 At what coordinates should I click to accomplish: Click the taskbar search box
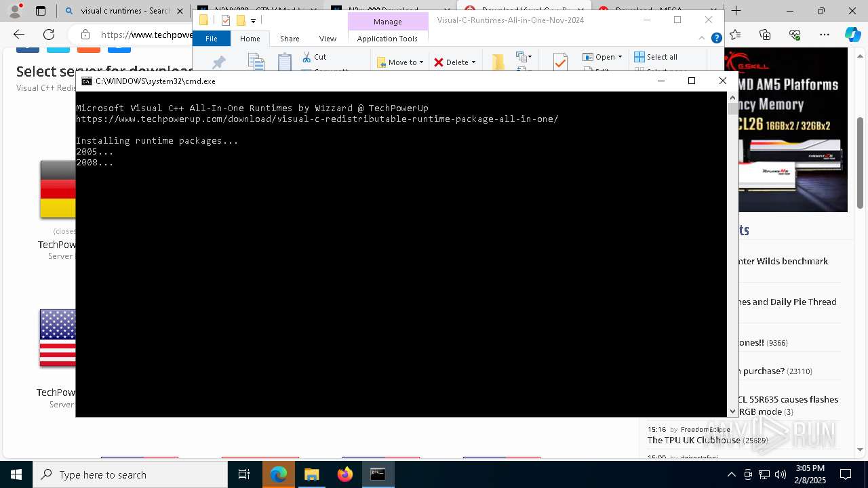pos(130,474)
